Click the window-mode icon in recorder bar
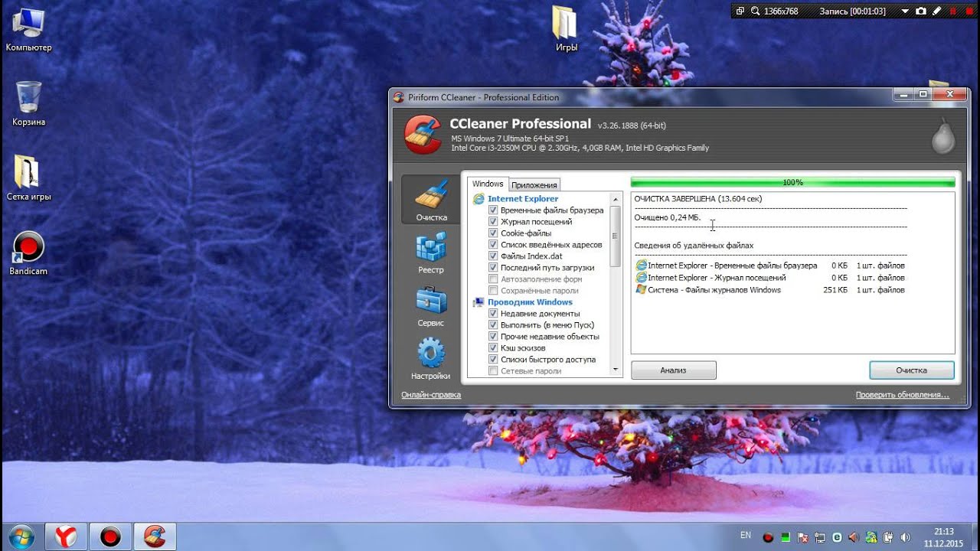The width and height of the screenshot is (980, 551). 740,11
